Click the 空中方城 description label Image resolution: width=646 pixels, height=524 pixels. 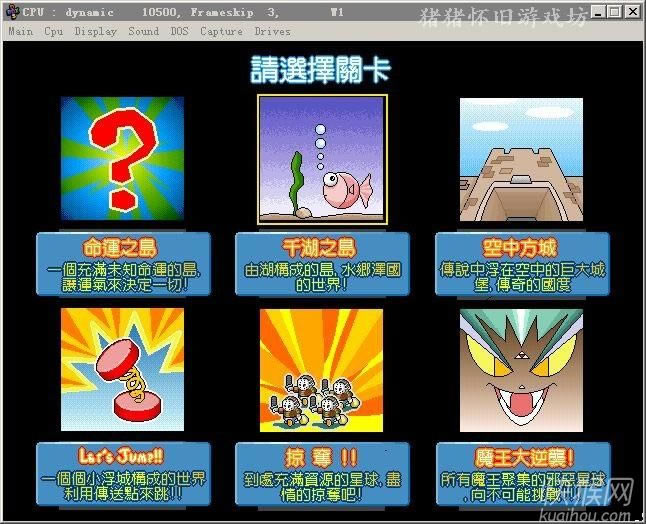522,265
